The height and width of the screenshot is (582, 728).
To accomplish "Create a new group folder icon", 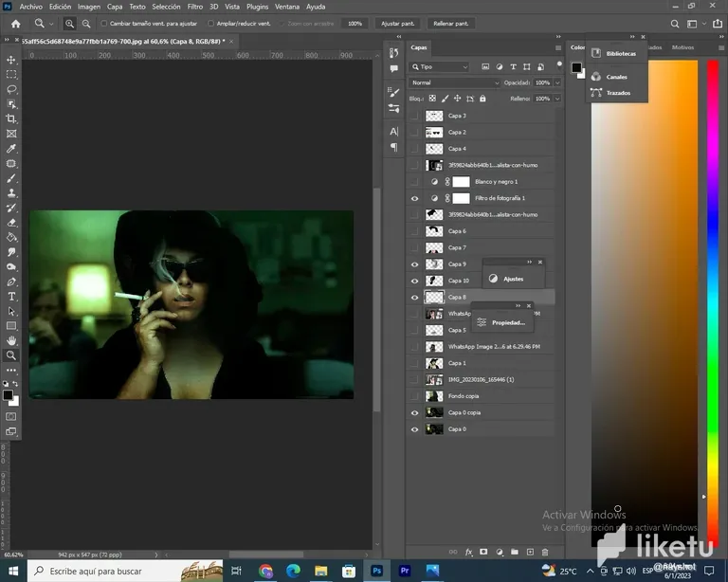I will point(515,552).
